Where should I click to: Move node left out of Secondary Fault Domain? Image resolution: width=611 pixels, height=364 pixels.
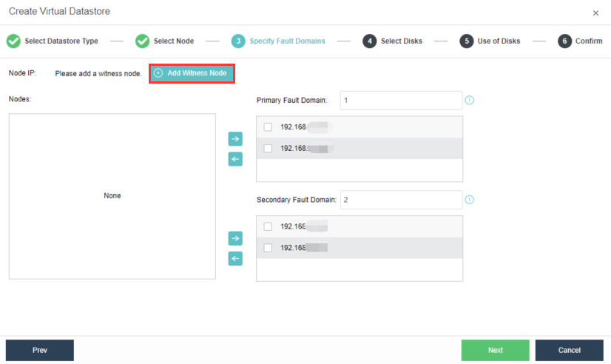pyautogui.click(x=235, y=259)
